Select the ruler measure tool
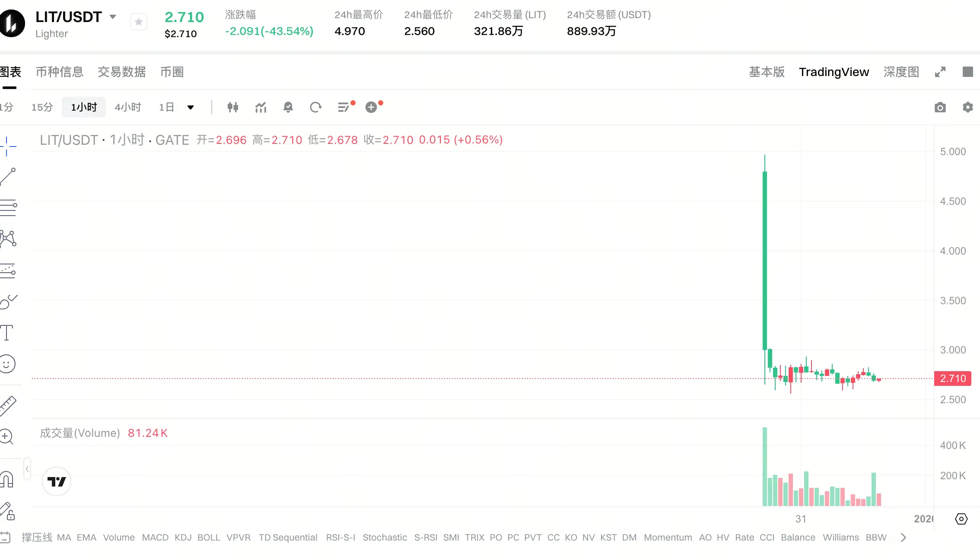The image size is (980, 560). [x=8, y=405]
